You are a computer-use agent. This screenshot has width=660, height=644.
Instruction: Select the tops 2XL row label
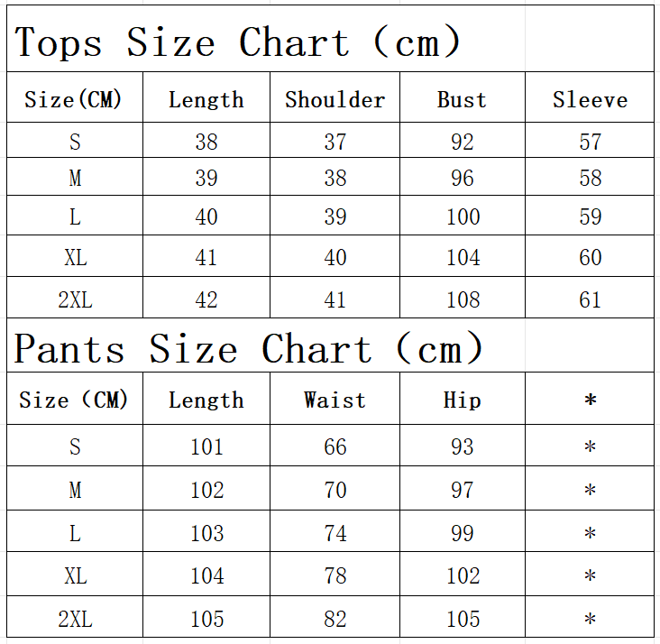(x=75, y=299)
